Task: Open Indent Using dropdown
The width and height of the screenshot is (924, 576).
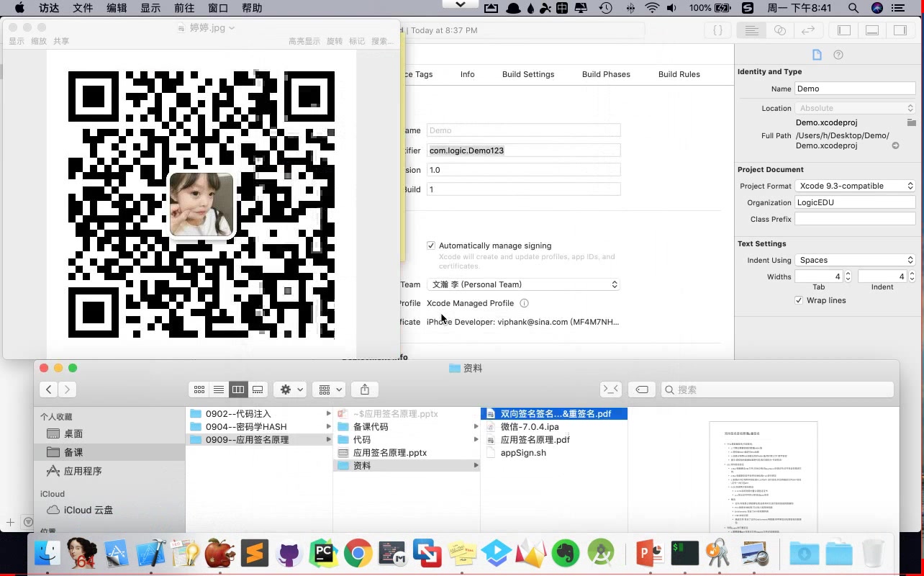Action: click(x=855, y=260)
